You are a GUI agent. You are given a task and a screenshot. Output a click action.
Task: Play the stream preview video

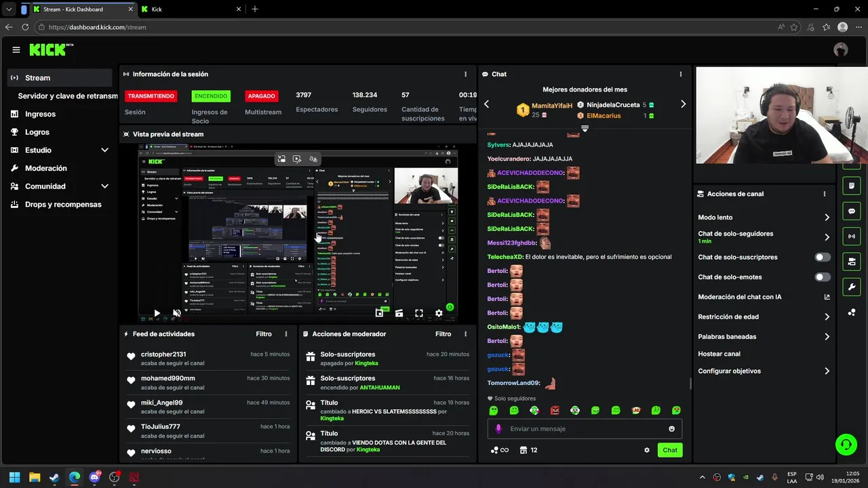[157, 313]
